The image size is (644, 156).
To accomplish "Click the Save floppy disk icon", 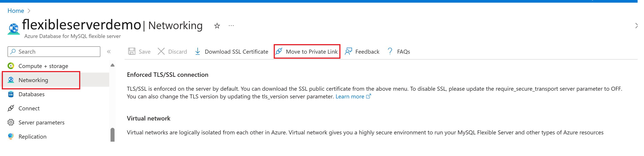I will (132, 51).
